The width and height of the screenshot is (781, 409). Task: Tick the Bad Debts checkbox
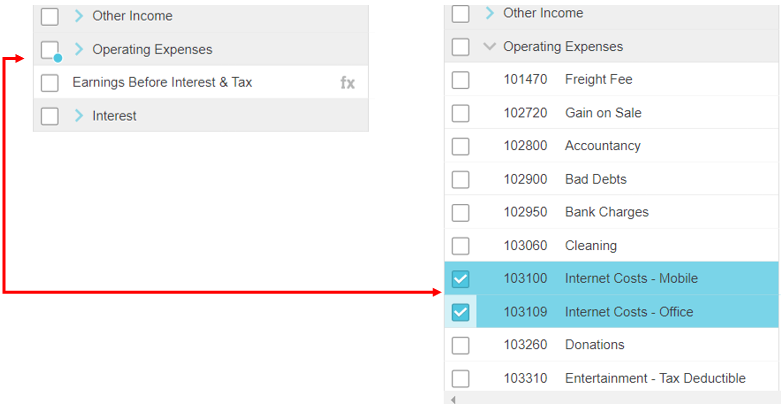pyautogui.click(x=460, y=179)
